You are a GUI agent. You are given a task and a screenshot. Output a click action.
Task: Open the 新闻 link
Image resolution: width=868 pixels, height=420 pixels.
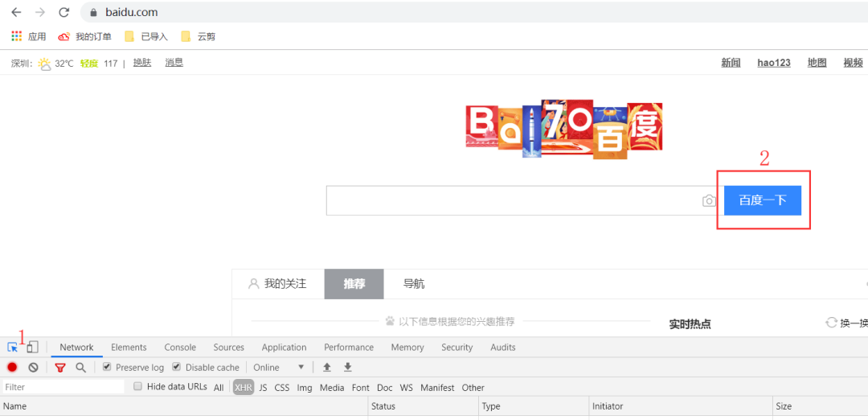tap(731, 63)
